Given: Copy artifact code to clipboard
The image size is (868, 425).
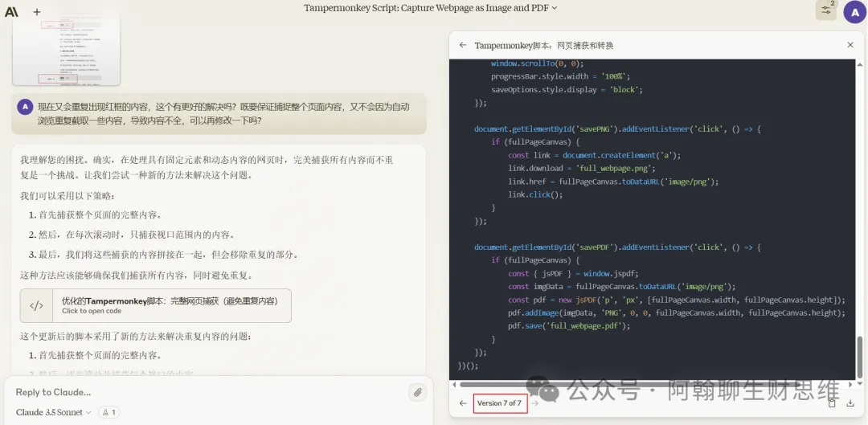Looking at the screenshot, I should (832, 403).
